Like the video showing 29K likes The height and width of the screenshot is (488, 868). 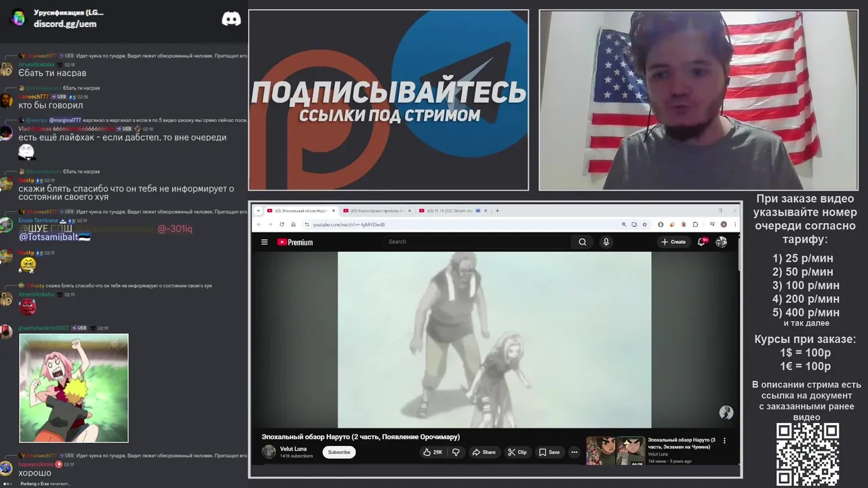tap(433, 452)
